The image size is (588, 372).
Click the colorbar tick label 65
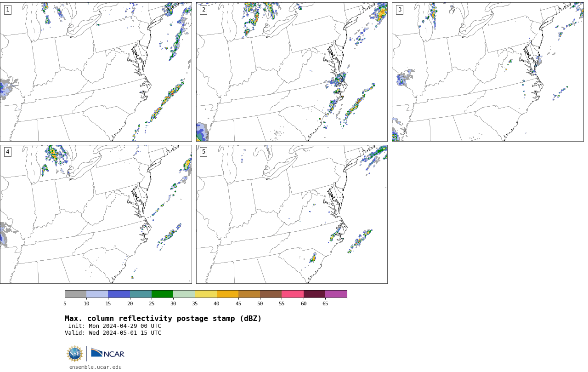(325, 303)
